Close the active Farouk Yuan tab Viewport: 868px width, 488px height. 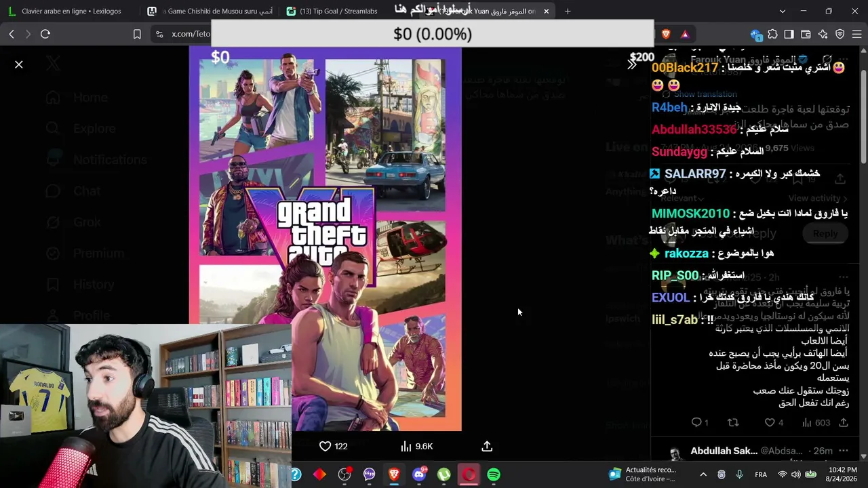pyautogui.click(x=547, y=11)
